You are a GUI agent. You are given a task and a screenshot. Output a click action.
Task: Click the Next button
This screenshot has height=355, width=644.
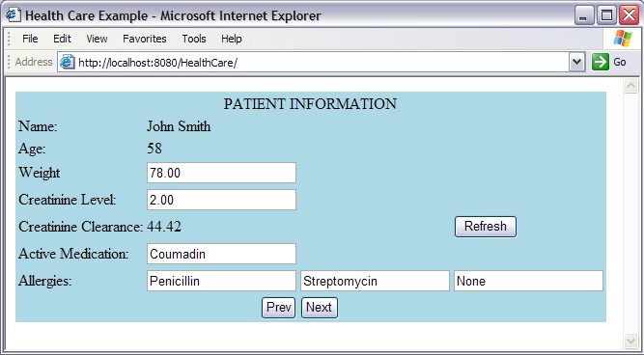[x=320, y=308]
